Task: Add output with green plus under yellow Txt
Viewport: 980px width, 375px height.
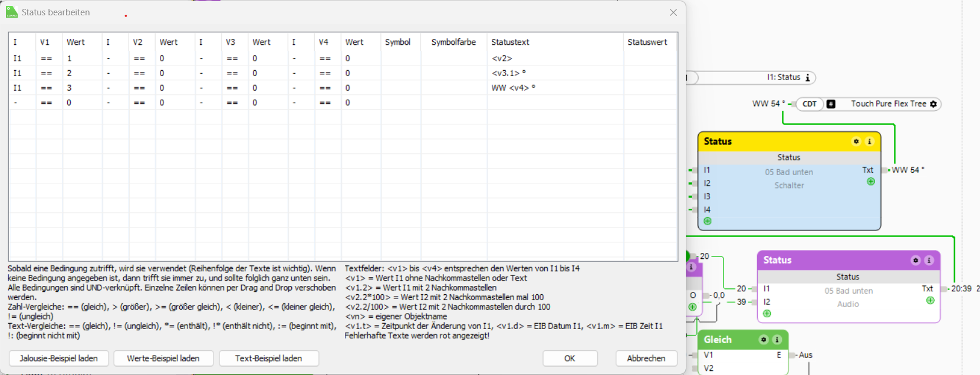Action: 871,182
